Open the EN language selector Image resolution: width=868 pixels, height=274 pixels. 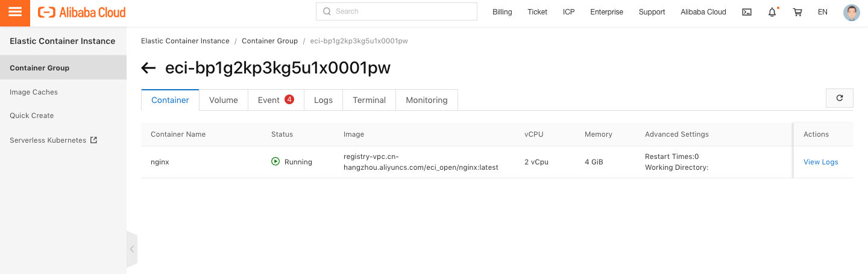coord(823,12)
